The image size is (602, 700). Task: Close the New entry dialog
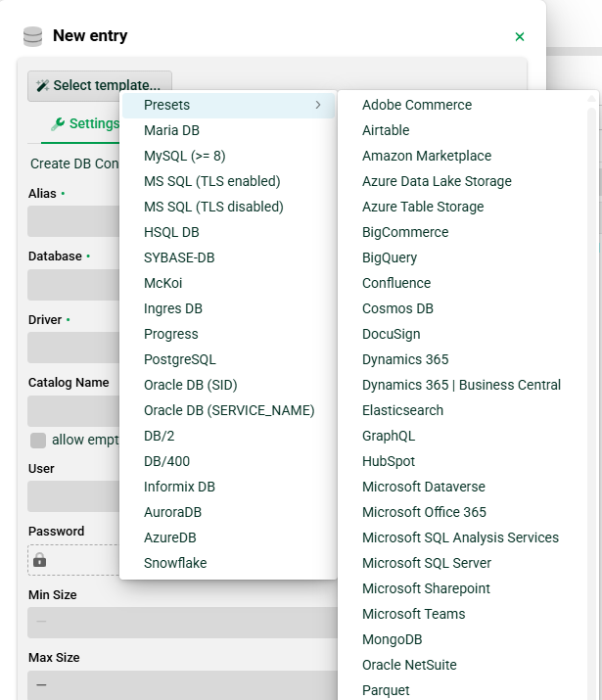tap(520, 36)
